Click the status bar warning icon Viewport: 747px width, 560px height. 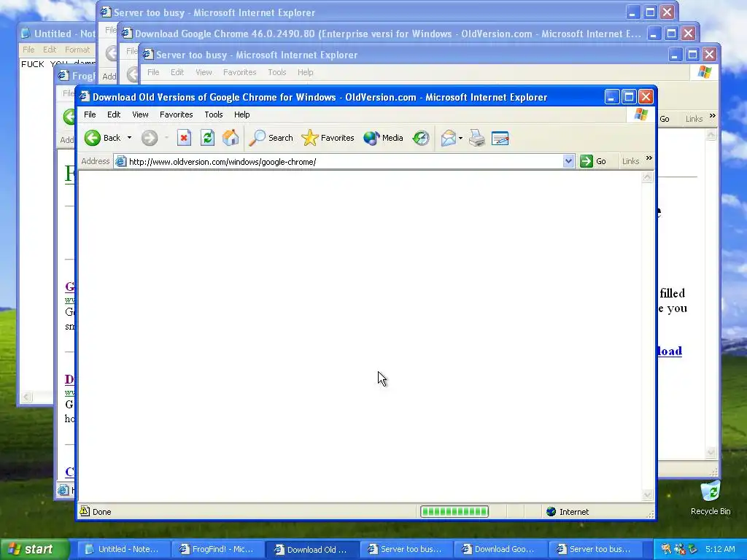coord(85,511)
